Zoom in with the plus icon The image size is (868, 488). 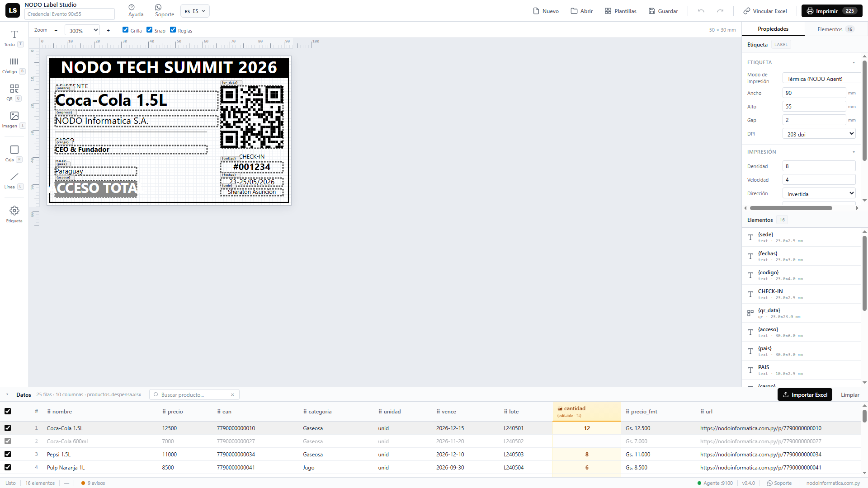coord(108,30)
